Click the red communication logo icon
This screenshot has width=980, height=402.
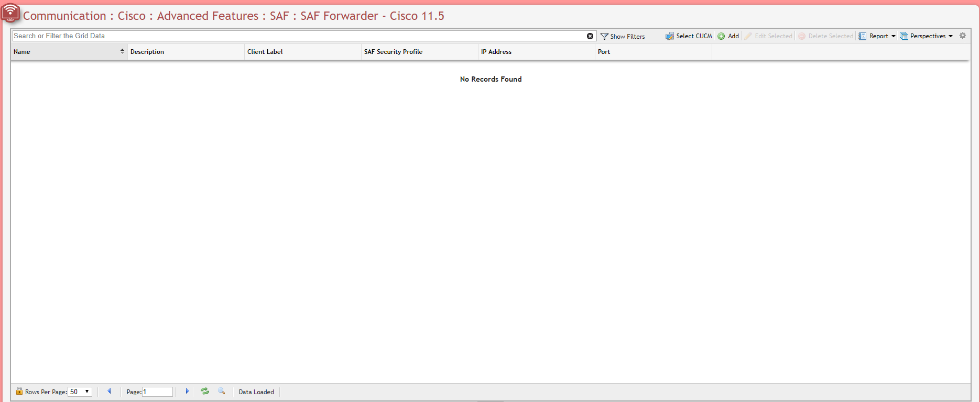(x=10, y=13)
